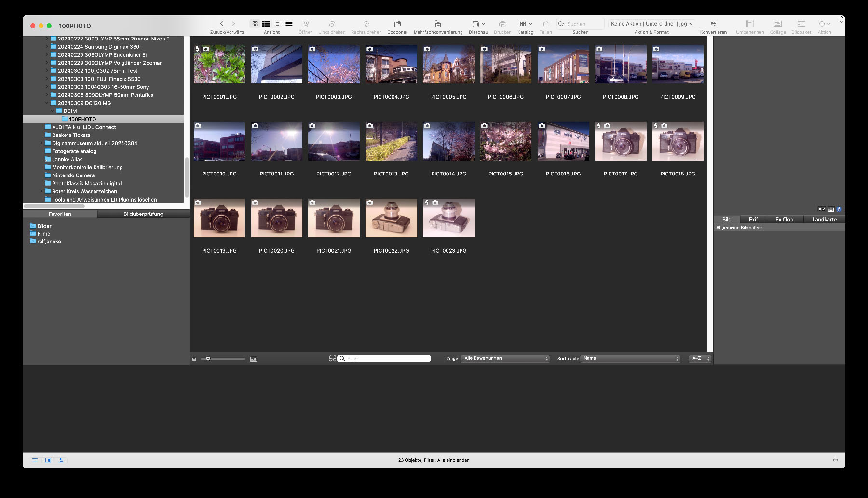
Task: Start the Diaschau slideshow
Action: (475, 24)
